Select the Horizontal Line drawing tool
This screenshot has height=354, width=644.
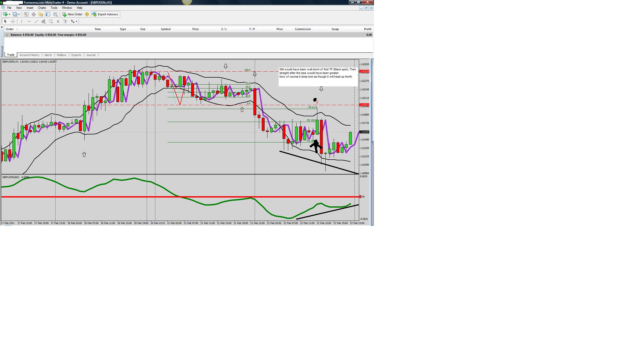[x=29, y=22]
